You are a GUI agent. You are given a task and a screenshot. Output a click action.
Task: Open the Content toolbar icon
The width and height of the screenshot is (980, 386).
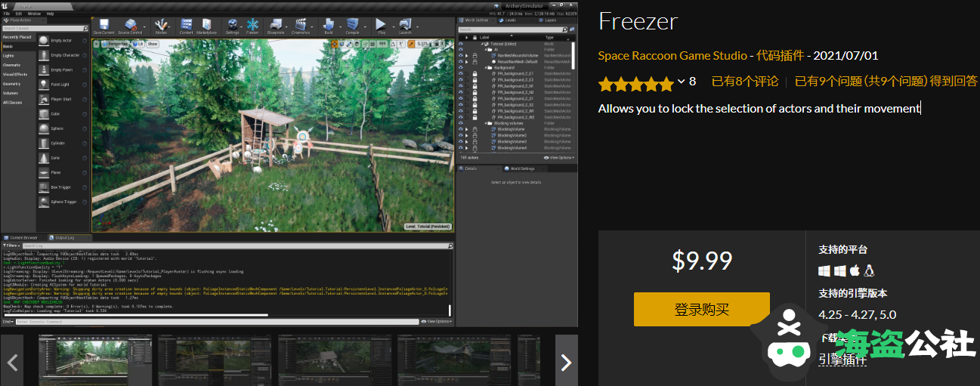click(186, 26)
